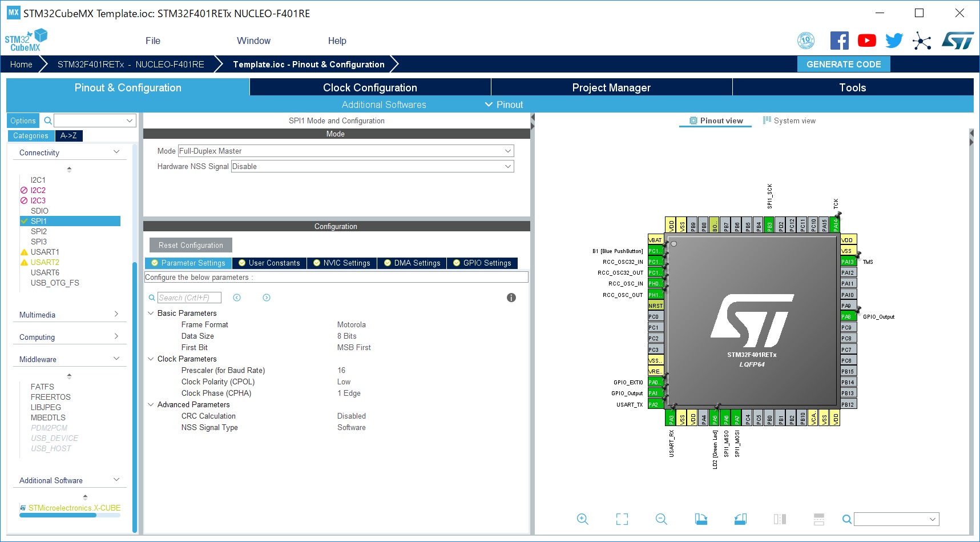Expand the Computing category
Screen dimensions: 980x542
tap(116, 336)
